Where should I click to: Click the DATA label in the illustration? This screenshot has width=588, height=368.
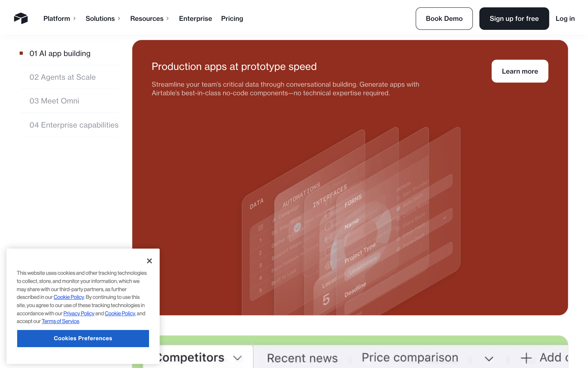click(x=257, y=203)
